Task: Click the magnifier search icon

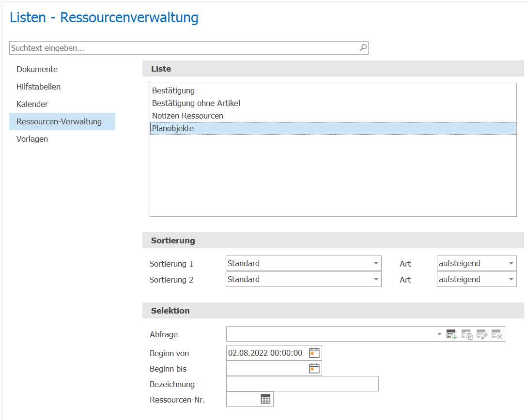Action: pos(363,48)
